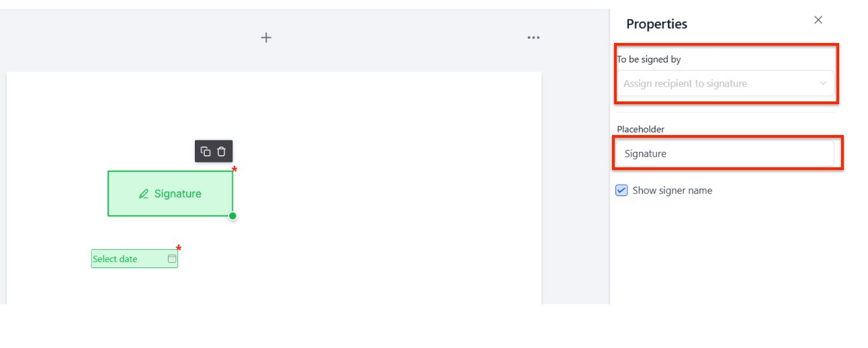Image resolution: width=868 pixels, height=348 pixels.
Task: Select the Select date field
Action: pos(128,259)
